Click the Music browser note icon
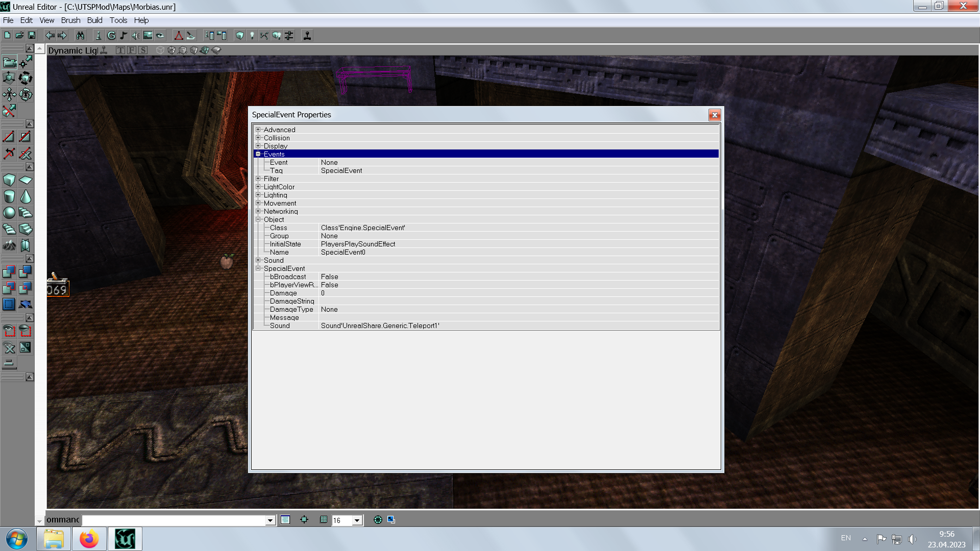This screenshot has height=551, width=980. pyautogui.click(x=124, y=36)
